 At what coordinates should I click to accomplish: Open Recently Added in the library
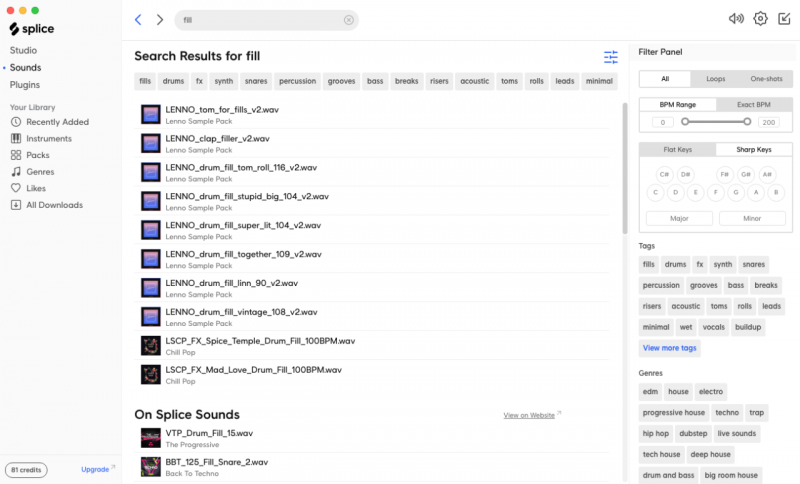coord(49,122)
